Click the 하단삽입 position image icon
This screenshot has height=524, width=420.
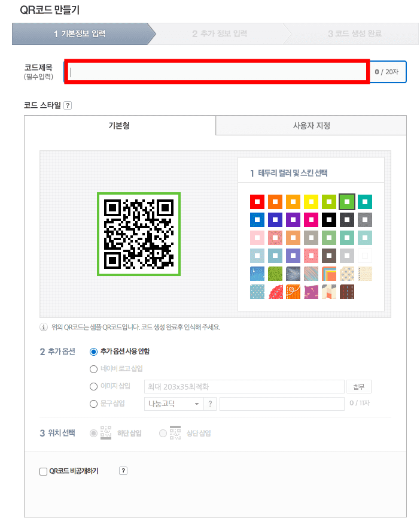106,432
